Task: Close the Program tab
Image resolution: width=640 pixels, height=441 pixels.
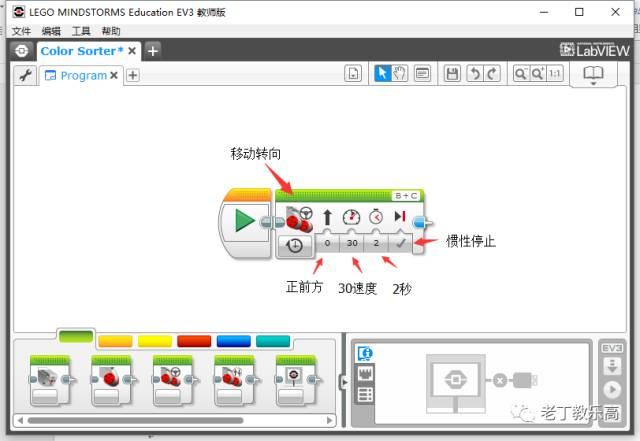Action: pyautogui.click(x=114, y=76)
